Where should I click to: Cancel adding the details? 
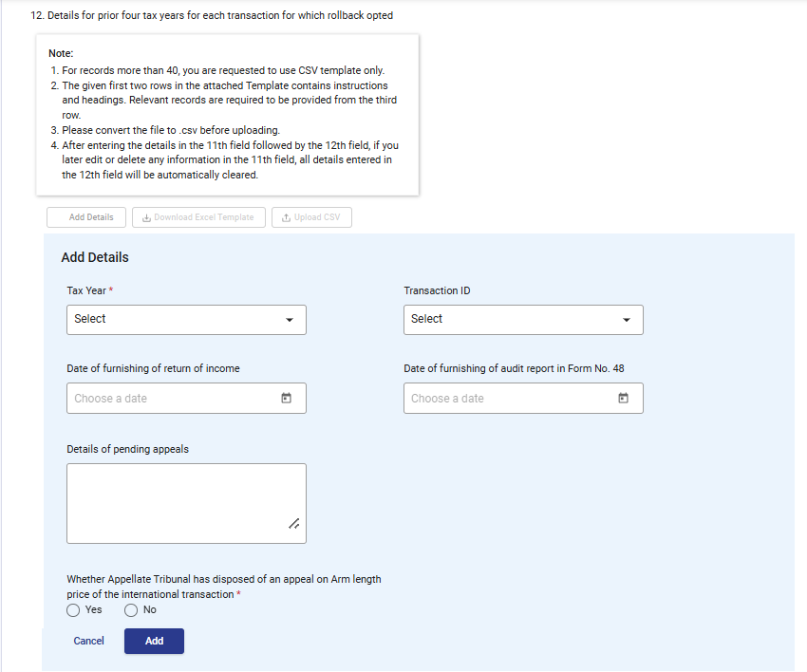point(89,641)
